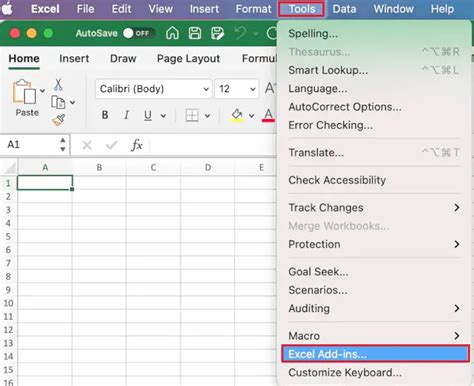Select column B header

[x=99, y=167]
